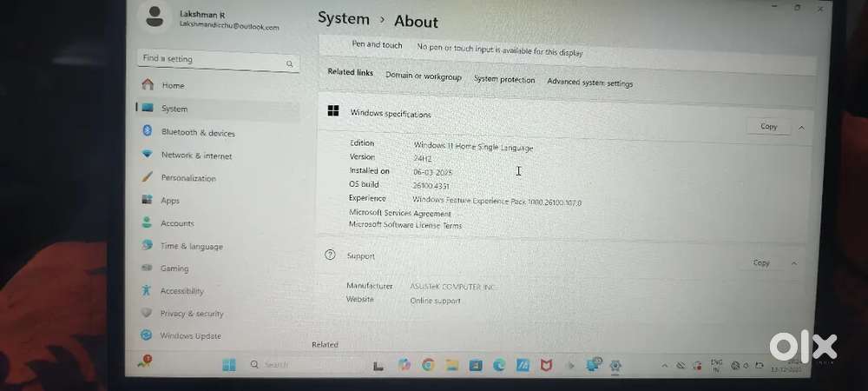Image resolution: width=868 pixels, height=391 pixels.
Task: Open Personalization settings page
Action: coord(187,178)
